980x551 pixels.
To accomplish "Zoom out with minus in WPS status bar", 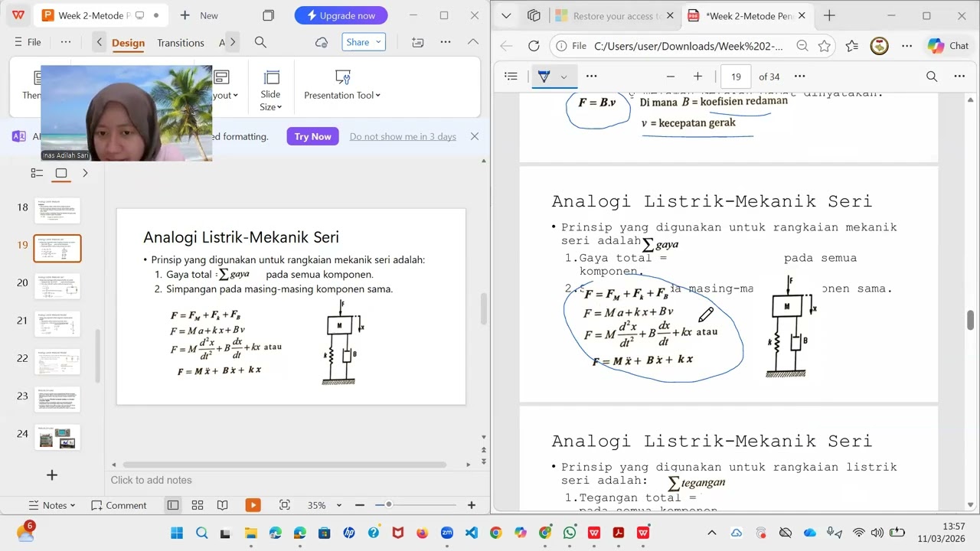I will [x=360, y=505].
